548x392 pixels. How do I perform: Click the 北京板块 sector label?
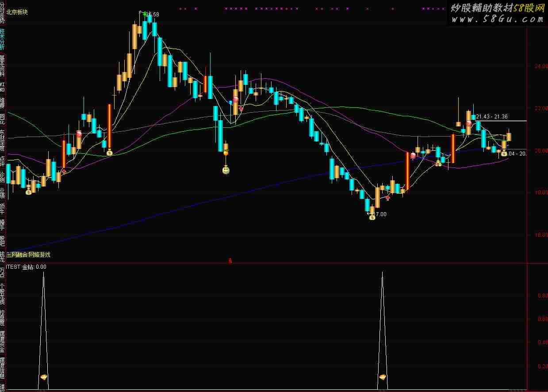[x=17, y=12]
